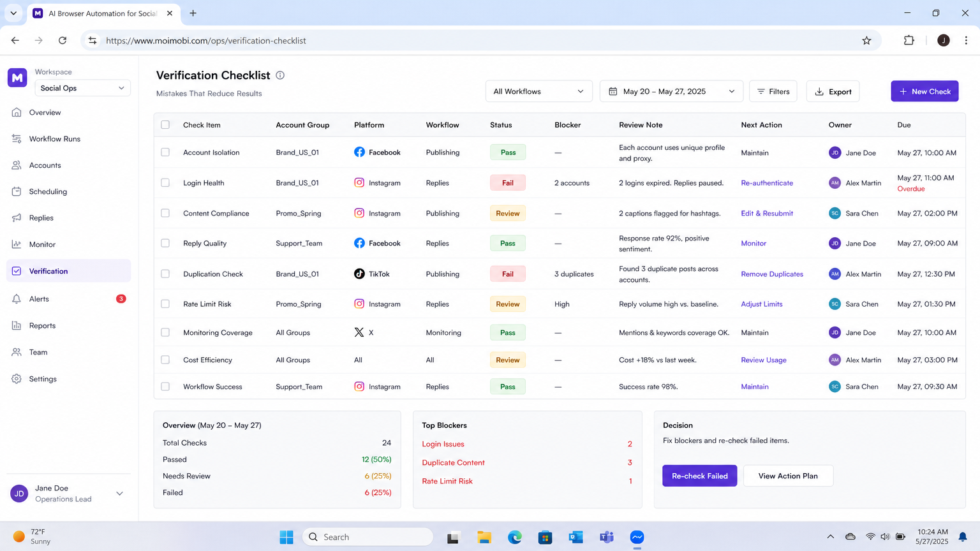
Task: Click the Facebook icon in Account Isolation row
Action: click(x=359, y=152)
